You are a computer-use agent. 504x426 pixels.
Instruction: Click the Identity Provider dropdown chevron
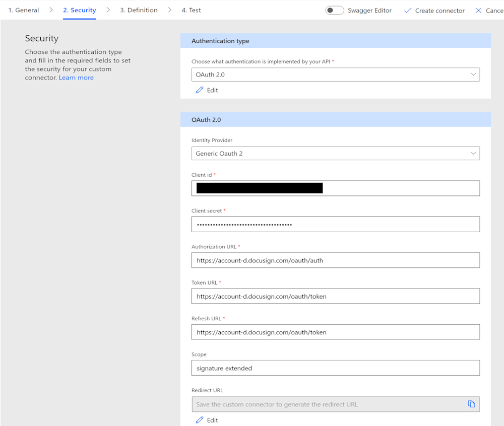[x=473, y=153]
